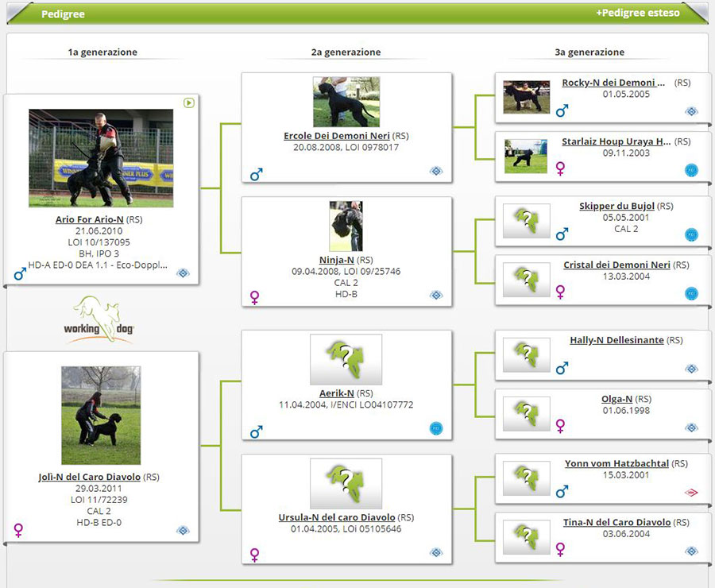View the Rocky-N dei Demoni photo

click(x=526, y=97)
